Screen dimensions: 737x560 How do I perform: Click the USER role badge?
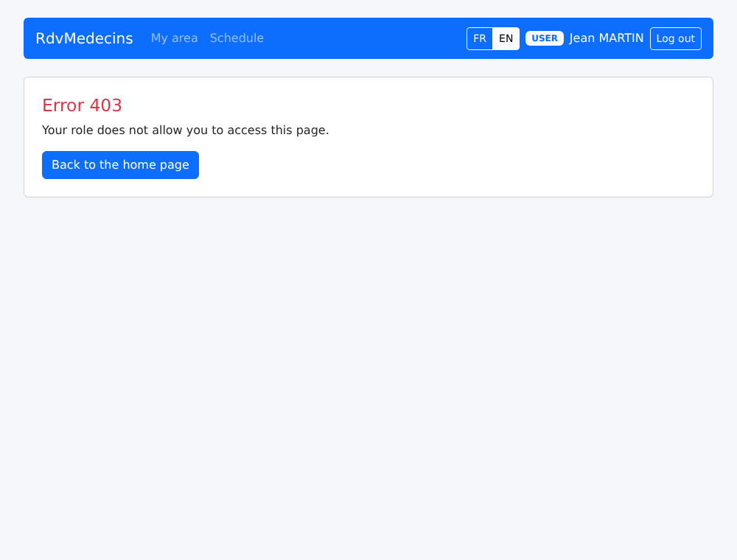click(x=545, y=38)
